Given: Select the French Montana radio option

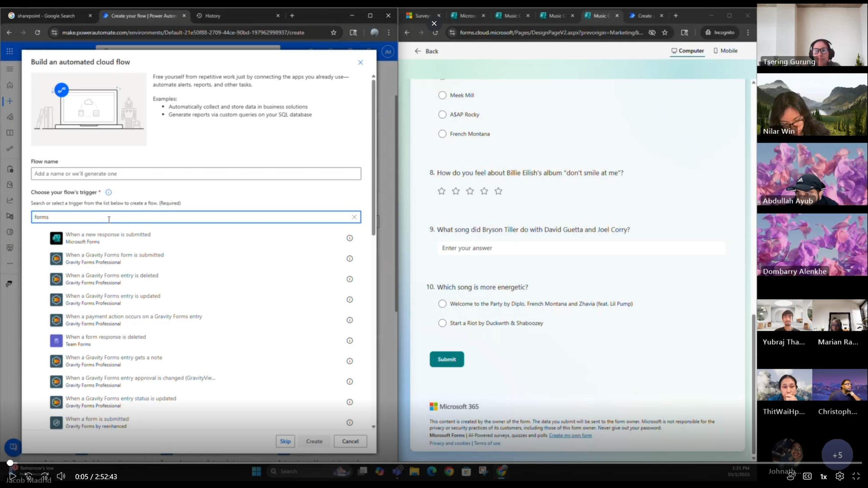Looking at the screenshot, I should coord(442,134).
